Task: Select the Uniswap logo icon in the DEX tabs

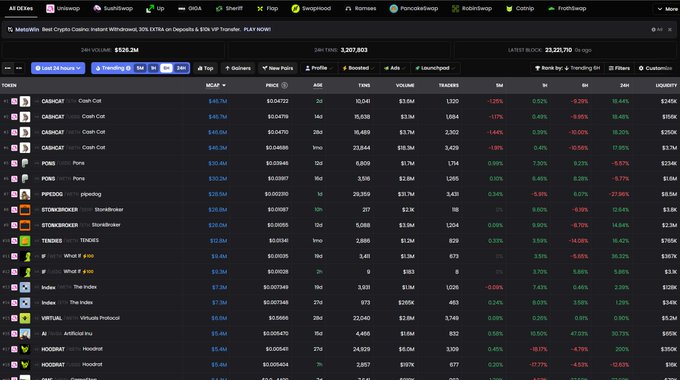Action: point(50,9)
